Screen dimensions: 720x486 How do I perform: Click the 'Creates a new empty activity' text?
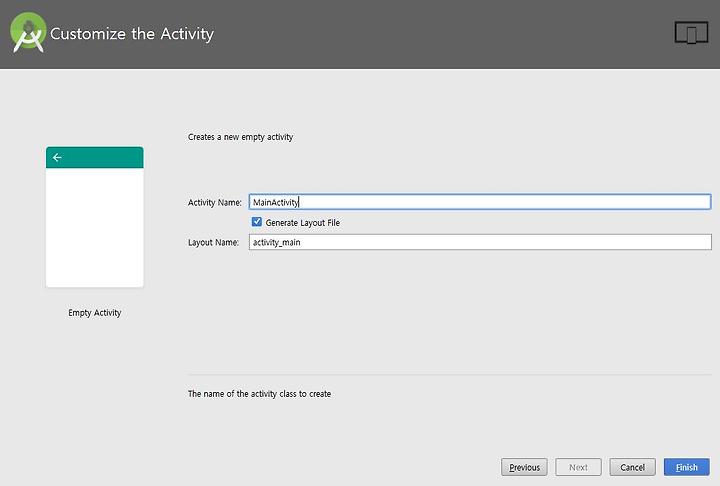tap(240, 137)
